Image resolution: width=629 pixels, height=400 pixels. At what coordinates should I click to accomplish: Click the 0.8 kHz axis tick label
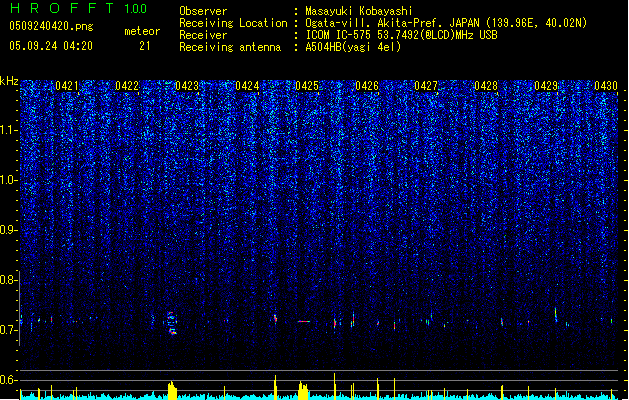(x=9, y=280)
